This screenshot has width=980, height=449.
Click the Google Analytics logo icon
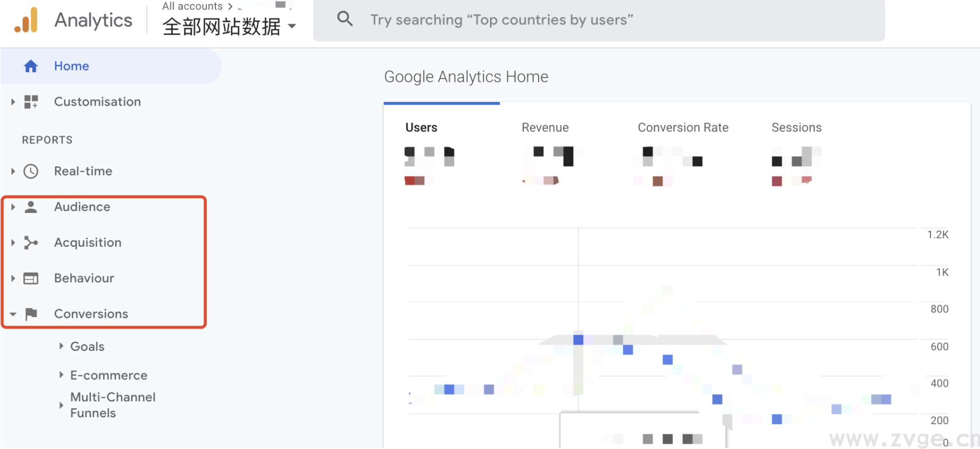(26, 21)
